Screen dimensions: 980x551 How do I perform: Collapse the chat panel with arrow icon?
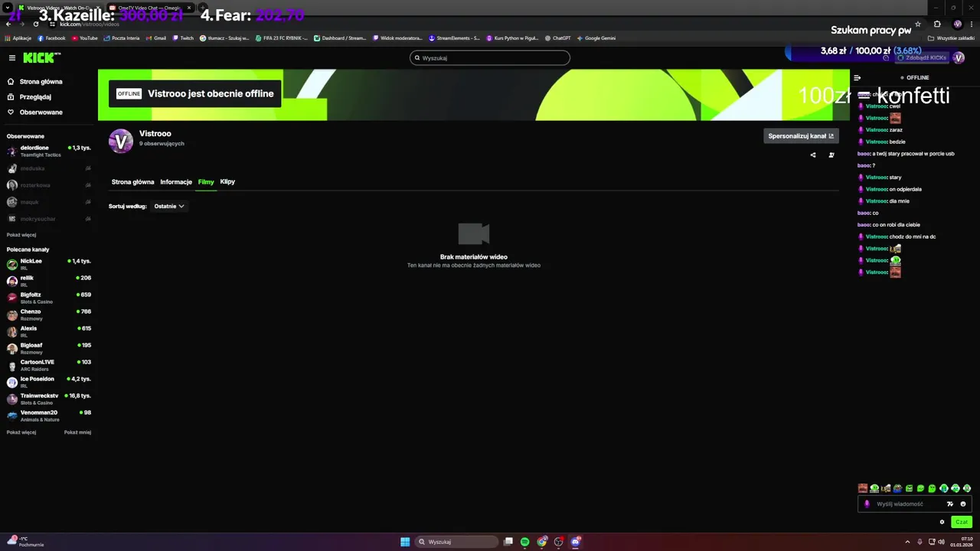pos(857,78)
